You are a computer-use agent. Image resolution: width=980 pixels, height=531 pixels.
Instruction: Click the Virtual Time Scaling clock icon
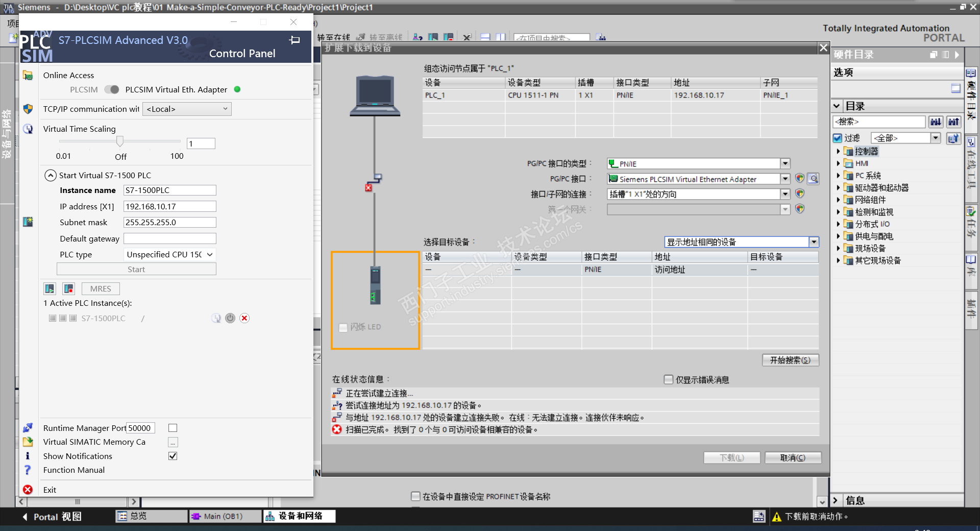pos(28,129)
